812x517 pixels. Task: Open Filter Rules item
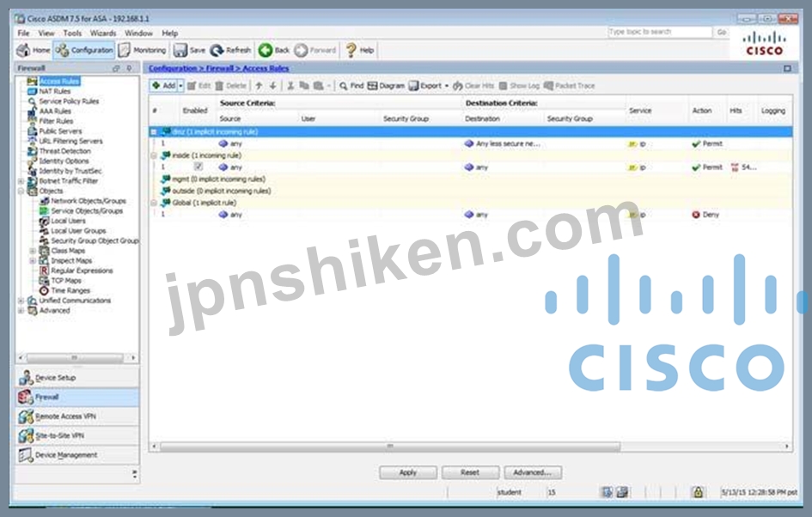click(56, 121)
